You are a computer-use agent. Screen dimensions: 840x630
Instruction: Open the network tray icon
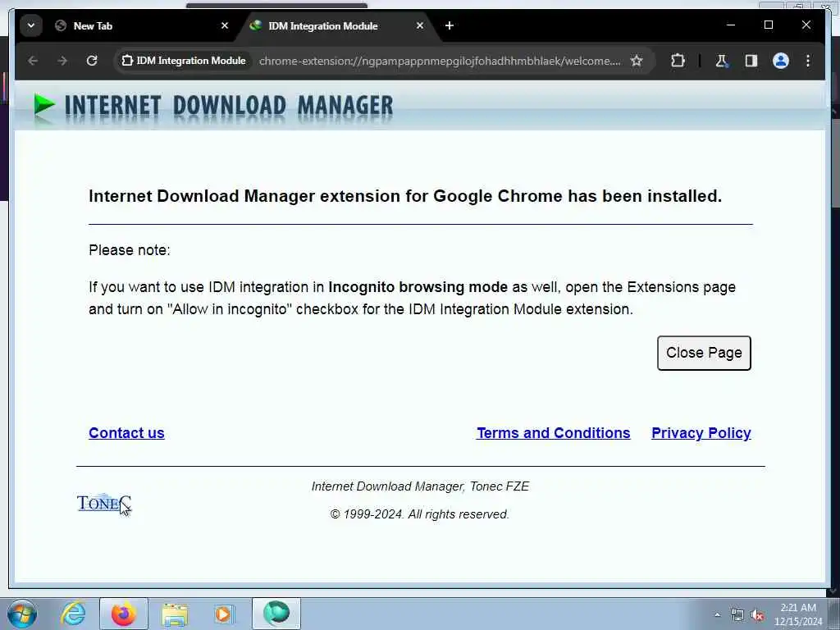pos(737,615)
